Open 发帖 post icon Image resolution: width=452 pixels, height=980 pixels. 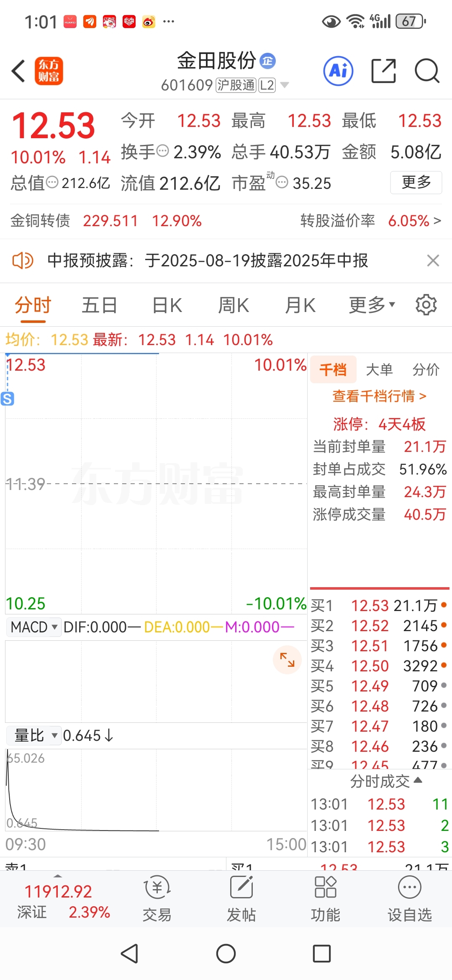tap(241, 898)
